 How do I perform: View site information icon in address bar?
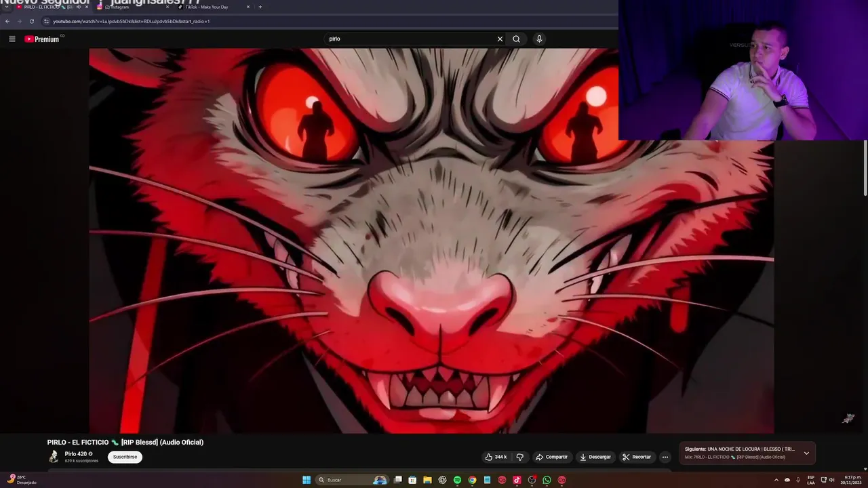click(47, 21)
